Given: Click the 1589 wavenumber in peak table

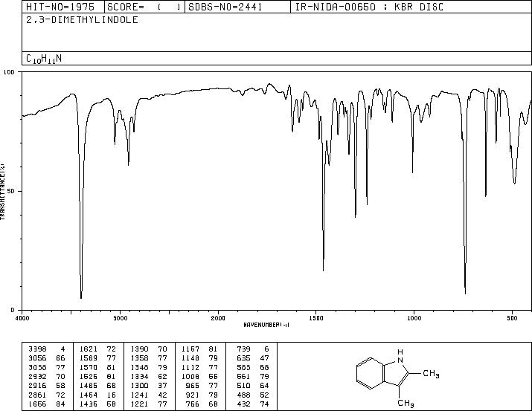Looking at the screenshot, I should click(x=89, y=358).
